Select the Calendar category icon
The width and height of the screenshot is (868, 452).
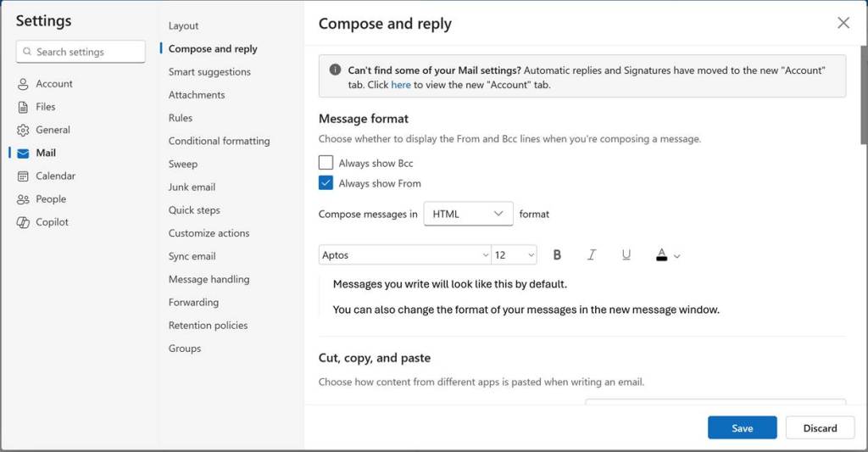23,176
